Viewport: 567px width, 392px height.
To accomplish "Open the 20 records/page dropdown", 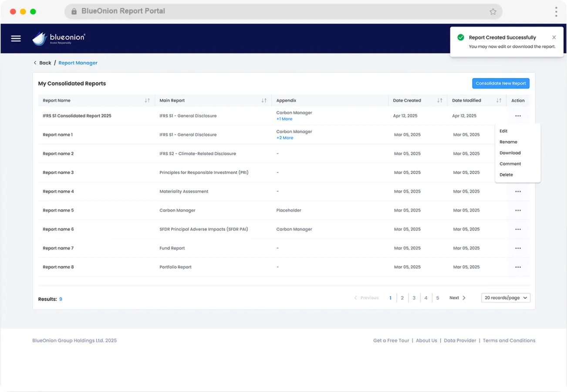I will (506, 298).
